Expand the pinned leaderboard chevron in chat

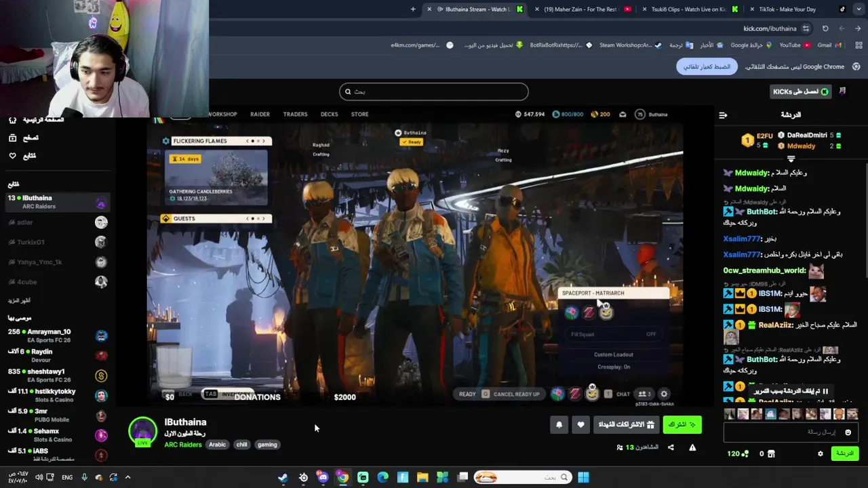791,158
